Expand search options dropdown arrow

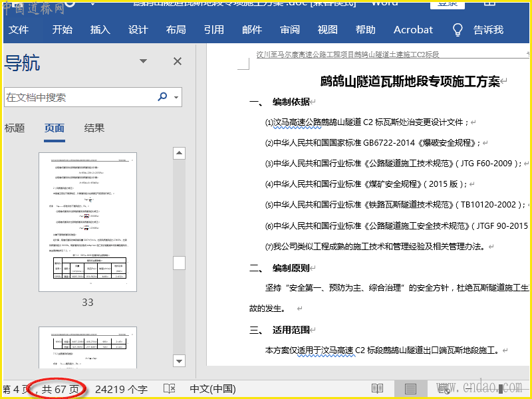(176, 97)
